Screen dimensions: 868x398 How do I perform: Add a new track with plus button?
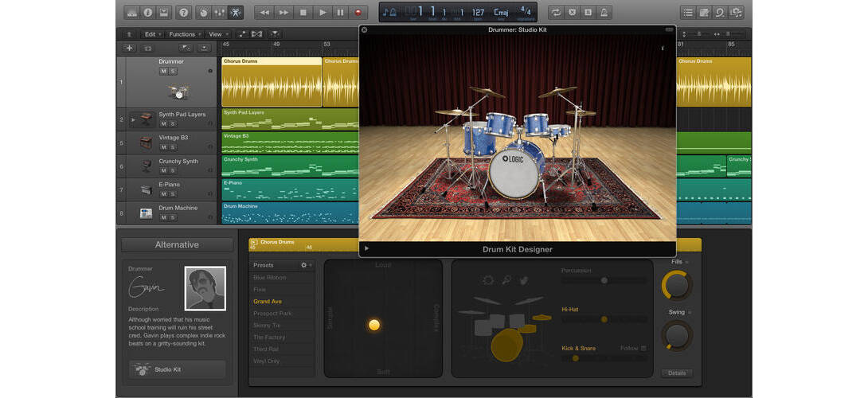click(129, 49)
